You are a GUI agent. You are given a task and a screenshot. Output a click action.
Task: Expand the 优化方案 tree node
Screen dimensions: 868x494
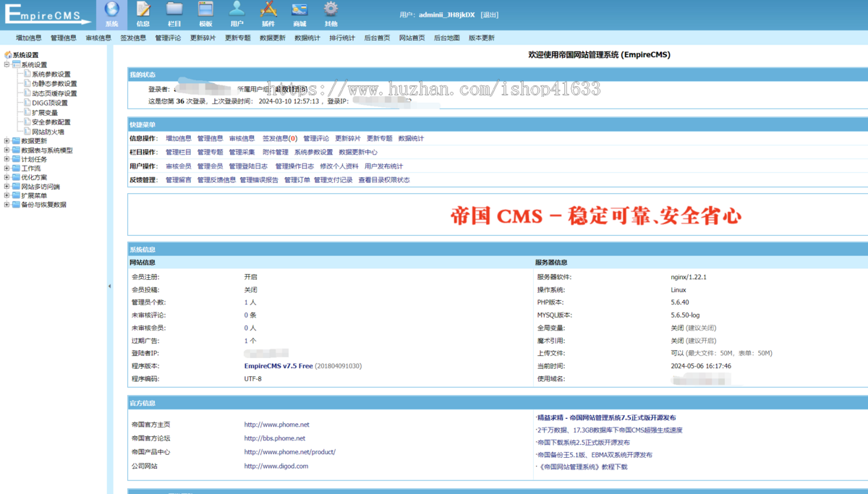point(7,177)
